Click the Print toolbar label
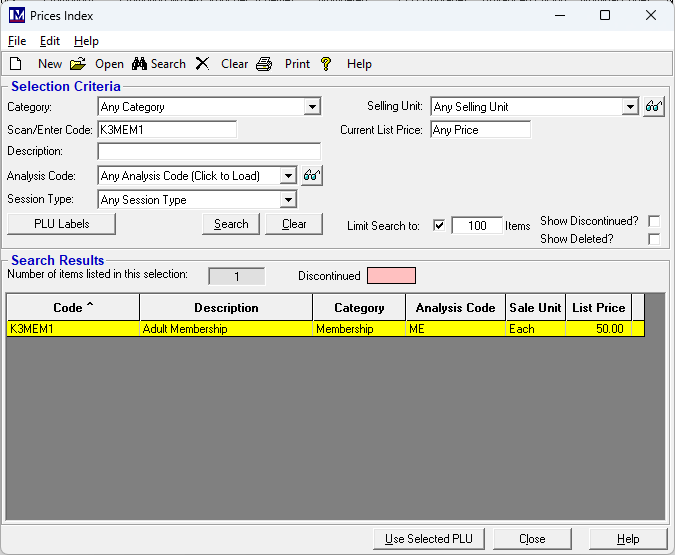Screen dimensions: 675x555 pyautogui.click(x=297, y=64)
